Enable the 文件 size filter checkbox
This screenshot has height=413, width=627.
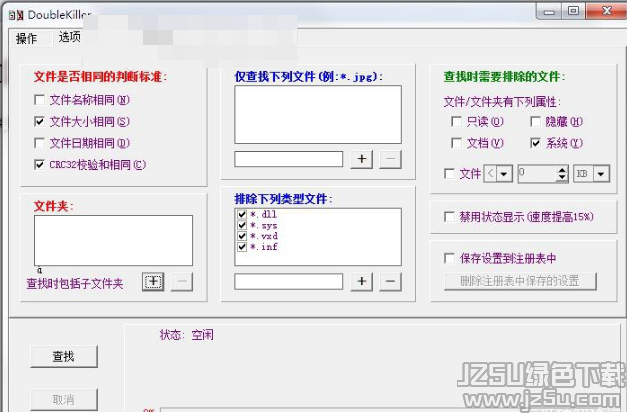[x=449, y=174]
